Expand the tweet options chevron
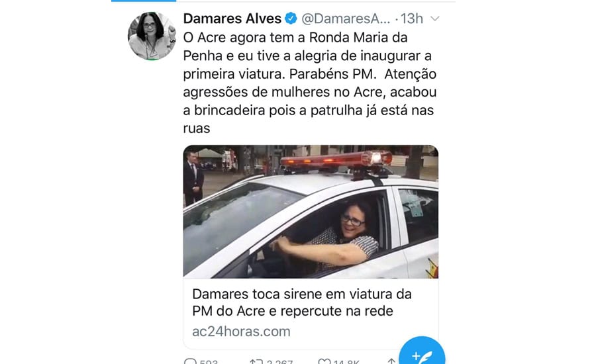596x364 pixels. [435, 19]
